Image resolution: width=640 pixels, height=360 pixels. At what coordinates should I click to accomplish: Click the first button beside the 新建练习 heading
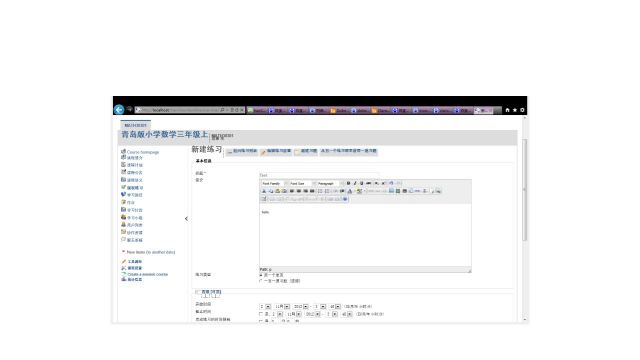coord(242,151)
